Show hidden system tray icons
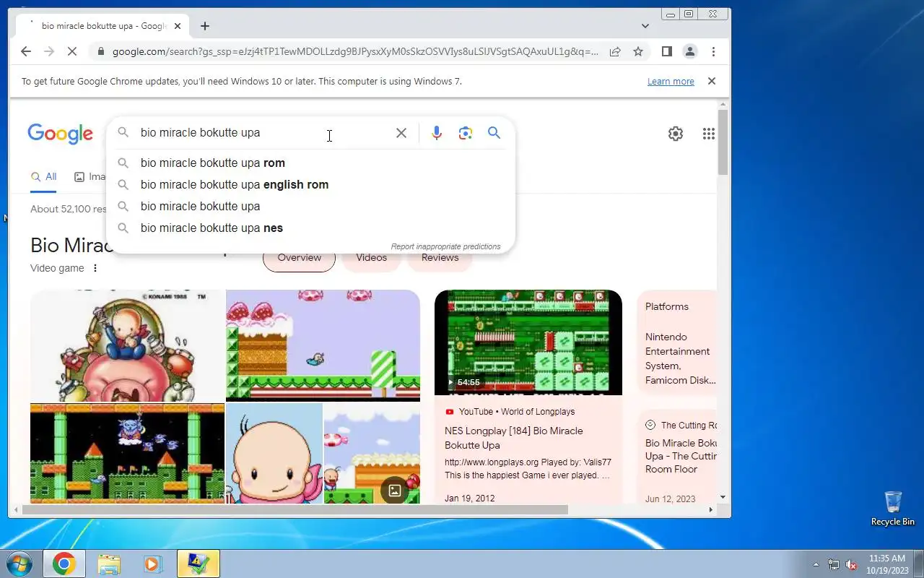The image size is (924, 578). (x=816, y=564)
